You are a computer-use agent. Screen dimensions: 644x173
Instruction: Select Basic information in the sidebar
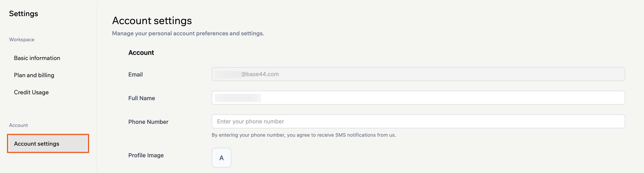(x=37, y=58)
